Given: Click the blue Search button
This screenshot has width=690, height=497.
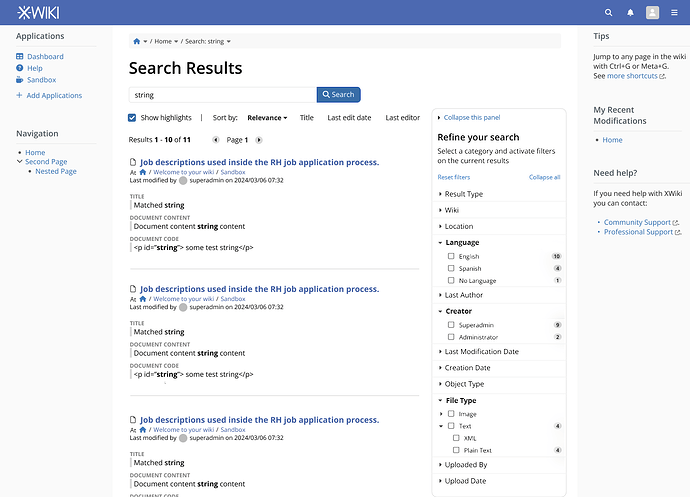Looking at the screenshot, I should pos(338,95).
